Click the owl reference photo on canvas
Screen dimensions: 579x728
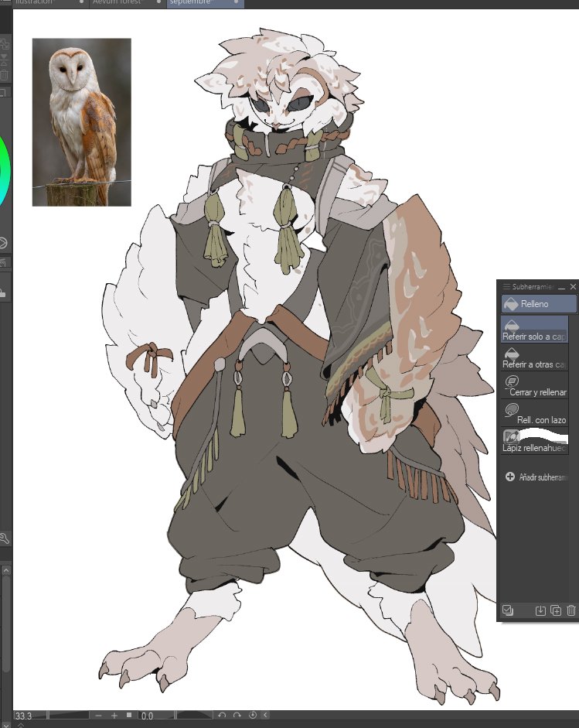pyautogui.click(x=82, y=122)
